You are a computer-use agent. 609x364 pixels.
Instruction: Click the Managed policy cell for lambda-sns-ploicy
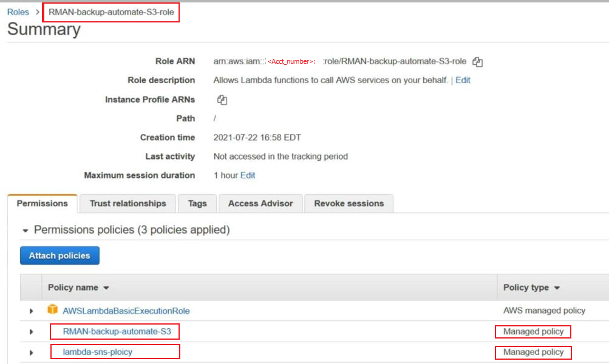coord(533,352)
